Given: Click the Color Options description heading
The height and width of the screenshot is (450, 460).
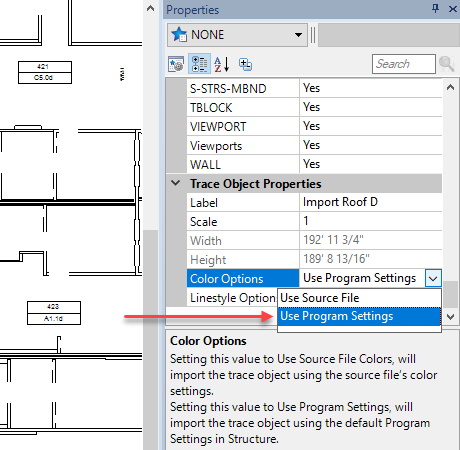Looking at the screenshot, I should click(x=208, y=341).
